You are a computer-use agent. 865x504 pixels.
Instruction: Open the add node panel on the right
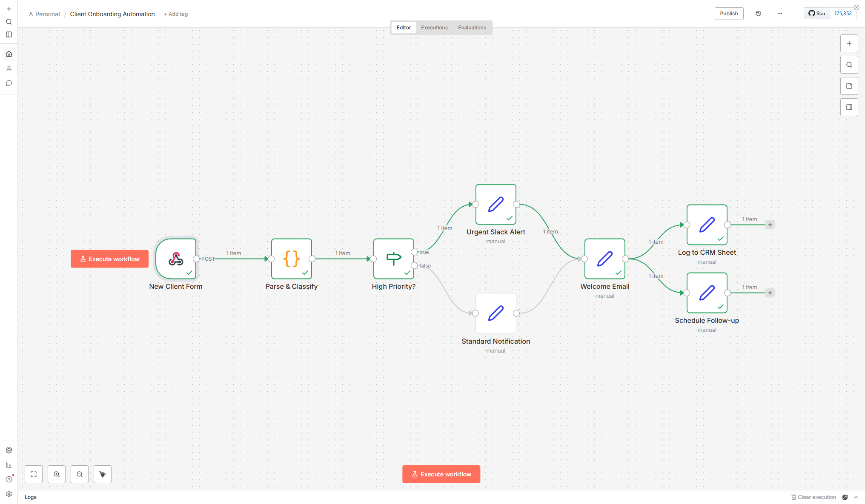point(849,43)
